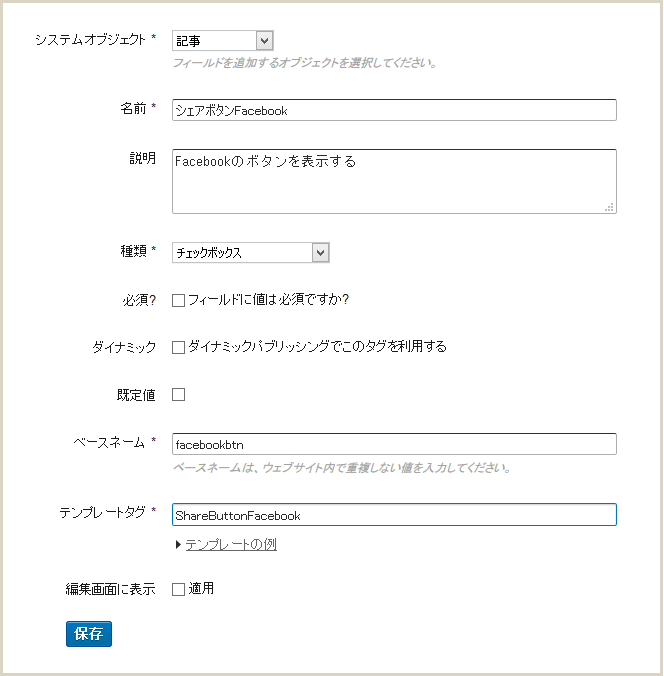Expand the テンプレートの例 disclosure triangle

point(178,545)
